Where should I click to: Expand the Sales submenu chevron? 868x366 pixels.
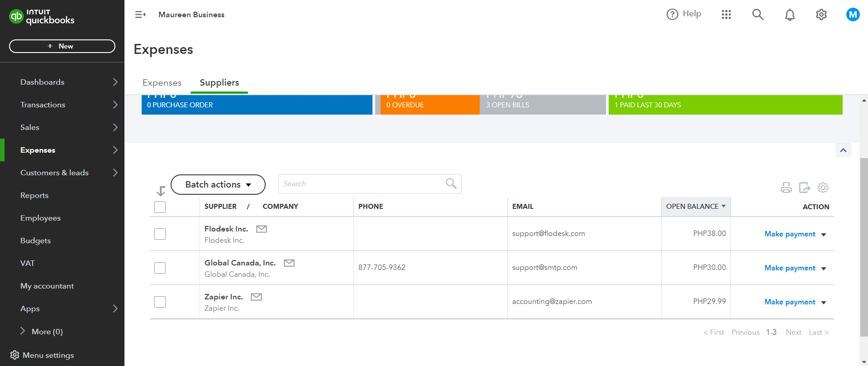click(x=115, y=127)
